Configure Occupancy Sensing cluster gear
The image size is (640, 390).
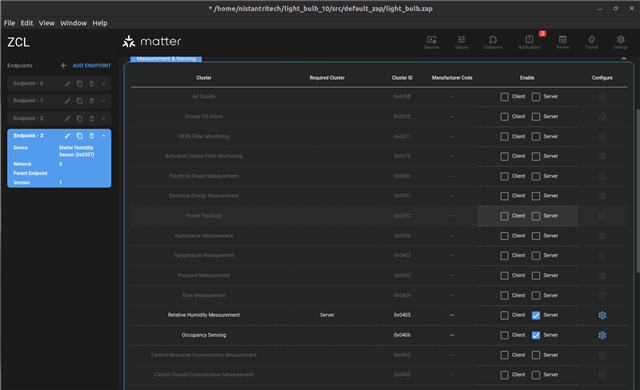coord(602,335)
